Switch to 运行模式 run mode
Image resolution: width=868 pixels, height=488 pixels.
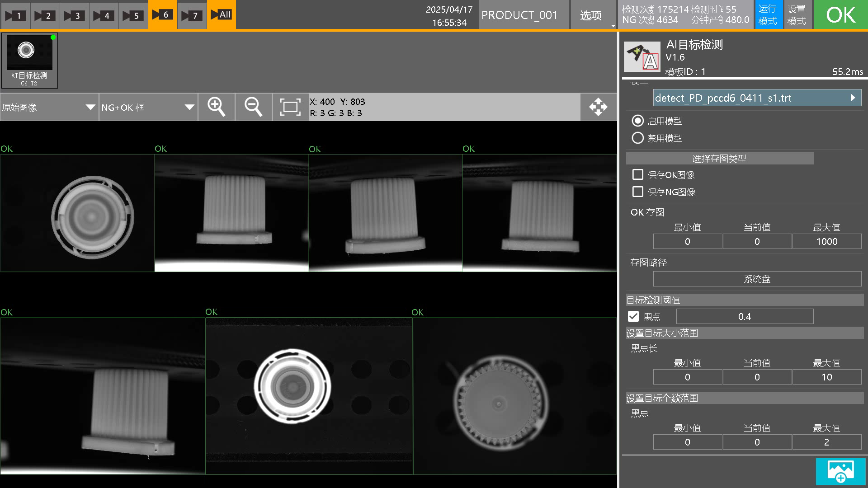(768, 15)
